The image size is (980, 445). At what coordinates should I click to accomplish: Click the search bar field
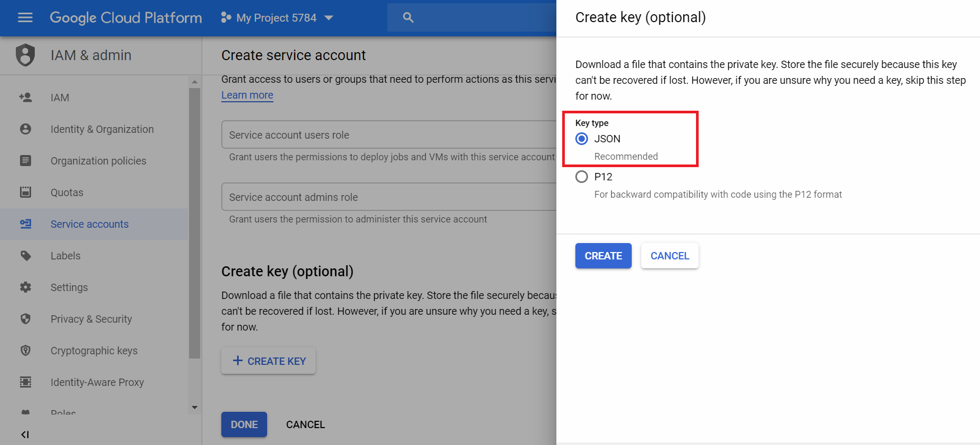472,17
